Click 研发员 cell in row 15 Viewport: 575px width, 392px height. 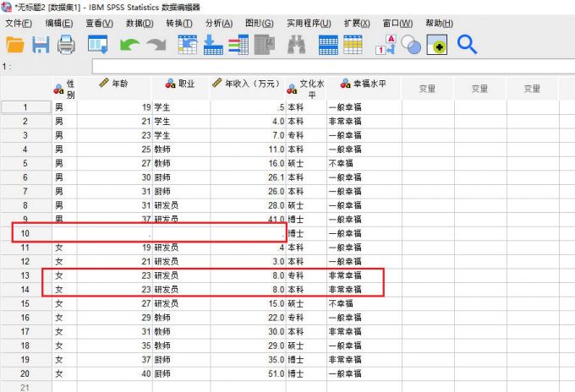182,303
